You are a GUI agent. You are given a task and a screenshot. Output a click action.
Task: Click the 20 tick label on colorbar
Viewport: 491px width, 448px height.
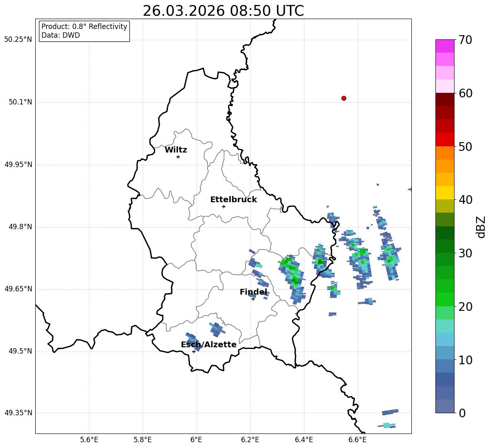[465, 307]
